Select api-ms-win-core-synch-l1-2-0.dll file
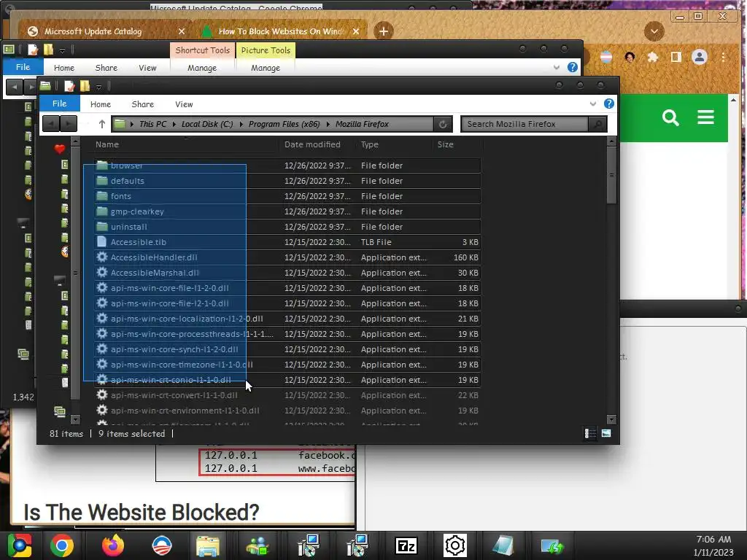This screenshot has height=560, width=747. (x=287, y=349)
